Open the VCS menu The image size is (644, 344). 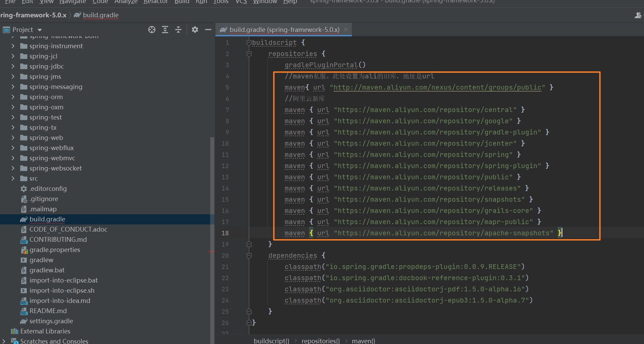[x=241, y=2]
